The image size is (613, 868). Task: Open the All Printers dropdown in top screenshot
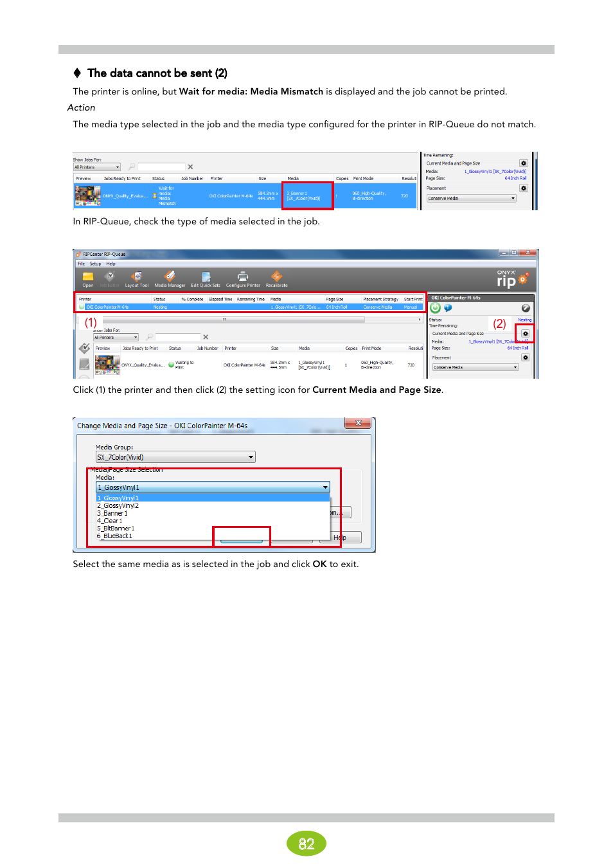97,167
